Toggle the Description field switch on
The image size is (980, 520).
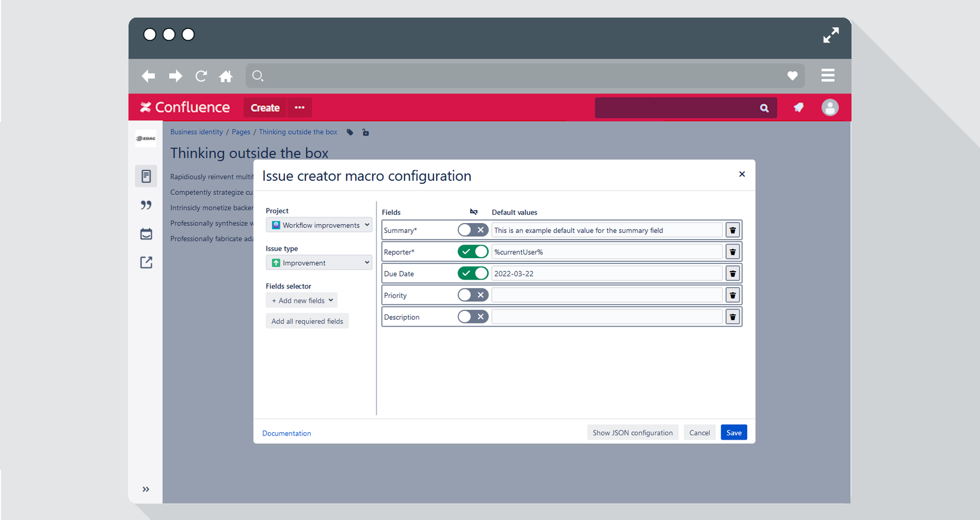(473, 317)
